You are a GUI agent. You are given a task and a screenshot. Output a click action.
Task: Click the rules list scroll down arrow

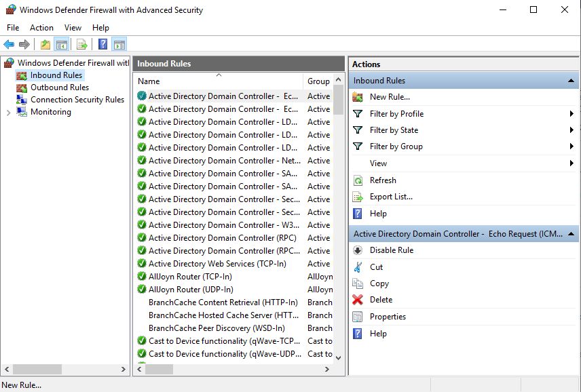click(339, 357)
